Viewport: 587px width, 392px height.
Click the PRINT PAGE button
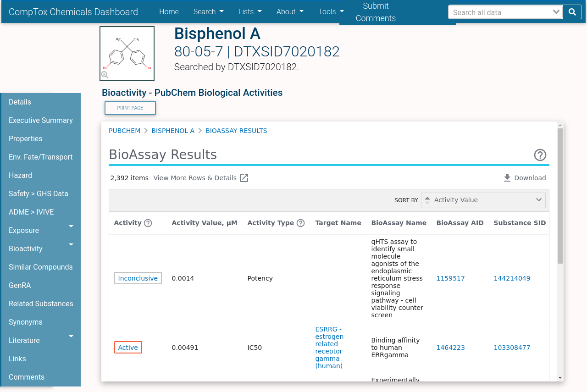(x=130, y=108)
